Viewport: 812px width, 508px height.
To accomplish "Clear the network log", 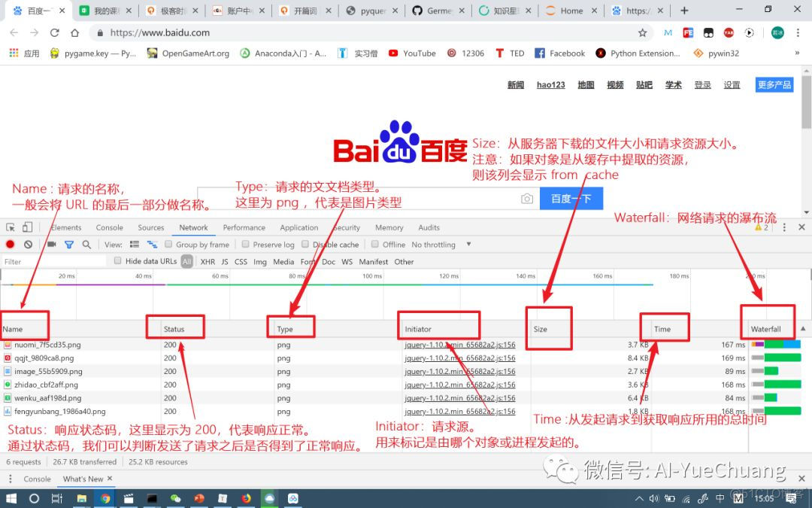I will (x=28, y=244).
